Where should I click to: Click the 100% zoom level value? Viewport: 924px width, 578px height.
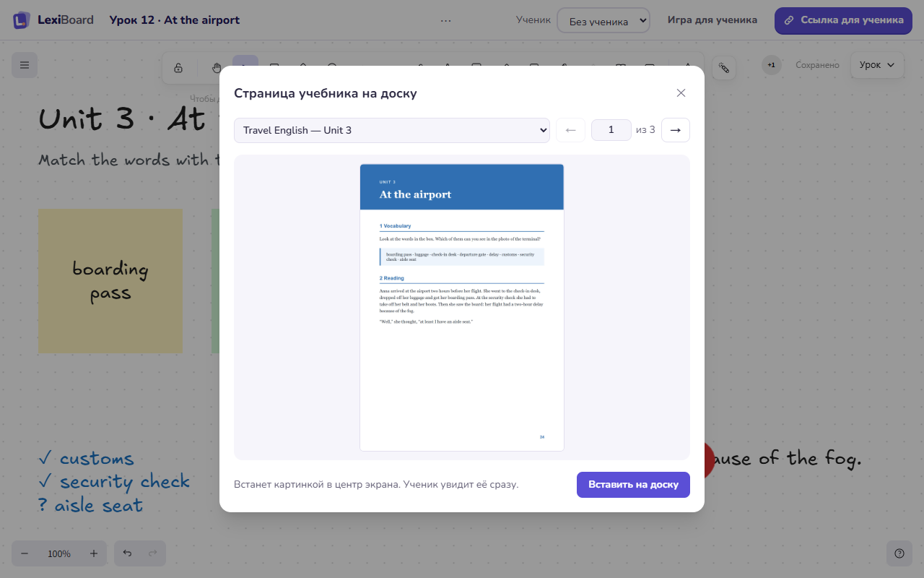pyautogui.click(x=59, y=553)
